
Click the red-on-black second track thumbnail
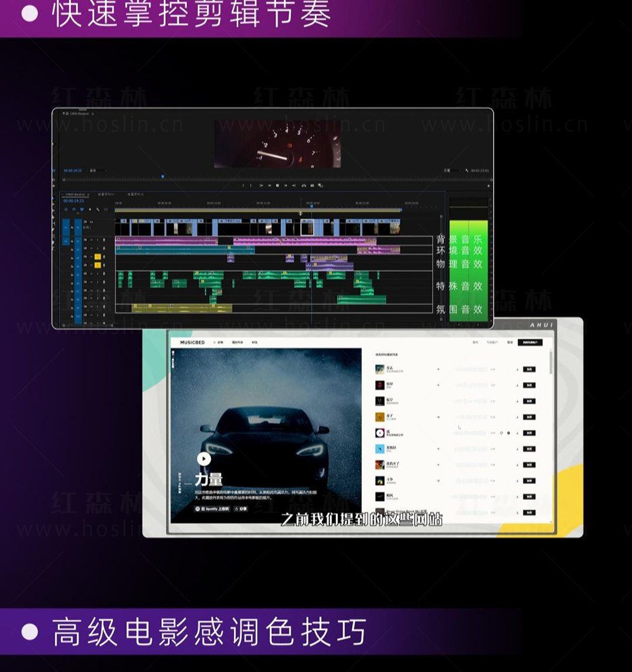(380, 385)
